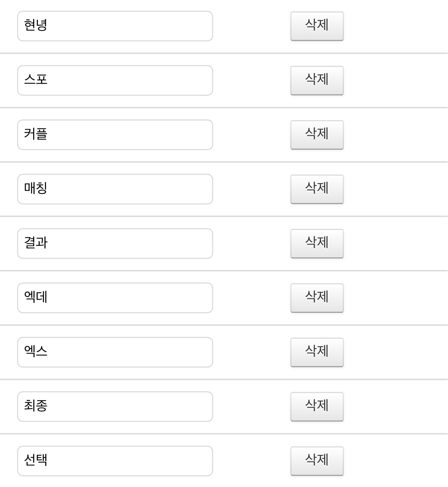The image size is (448, 487).
Task: Edit the 결과 input field
Action: tap(115, 243)
